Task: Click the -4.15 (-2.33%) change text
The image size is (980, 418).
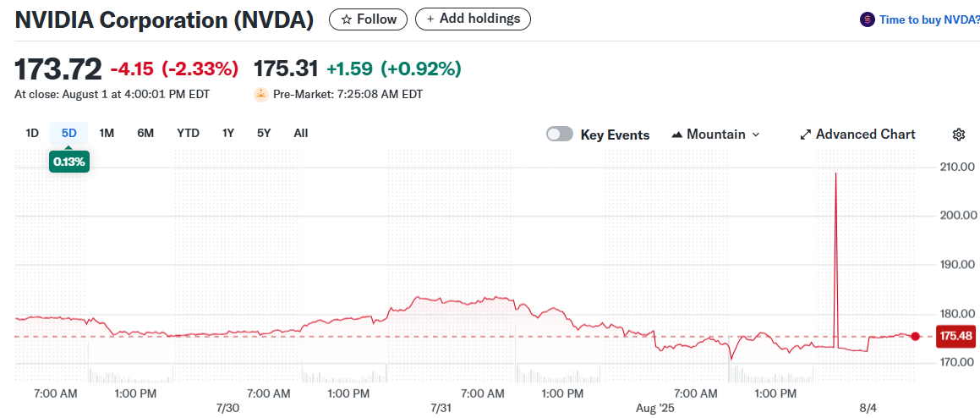Action: [174, 69]
